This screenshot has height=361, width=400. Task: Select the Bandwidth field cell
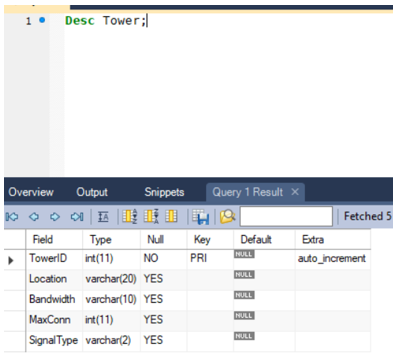[54, 300]
